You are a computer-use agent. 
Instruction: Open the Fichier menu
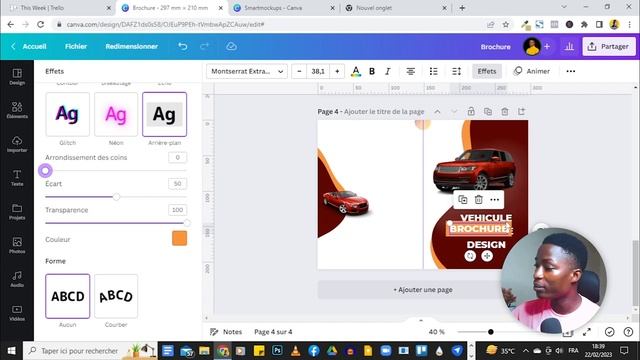(76, 47)
